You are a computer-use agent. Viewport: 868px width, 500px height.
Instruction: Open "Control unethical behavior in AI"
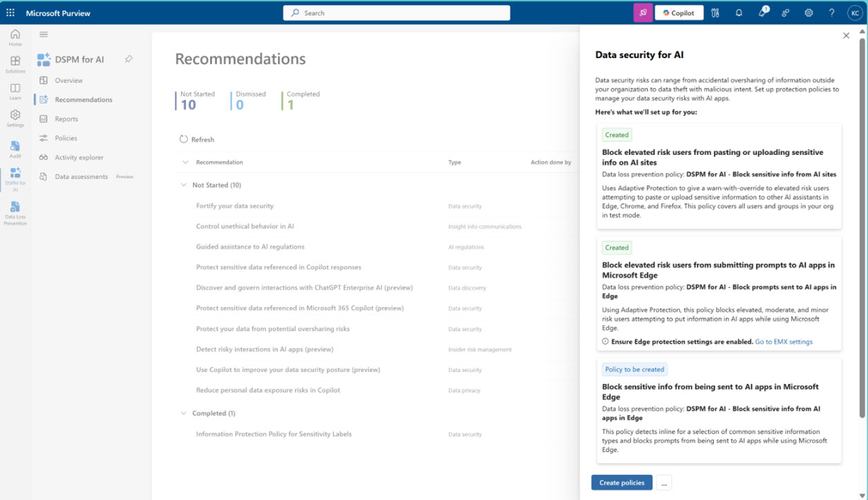[245, 226]
